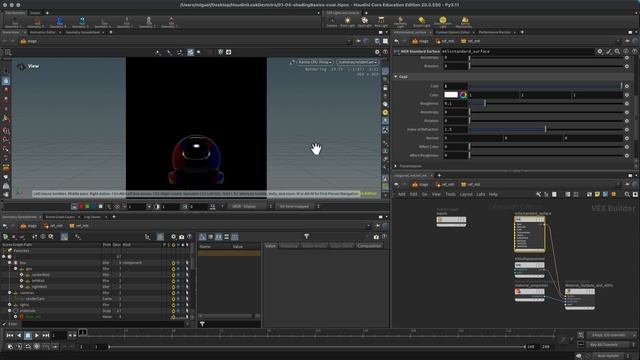Image resolution: width=640 pixels, height=360 pixels.
Task: Collapse the cameras prim in scene graph tree
Action: 9,293
